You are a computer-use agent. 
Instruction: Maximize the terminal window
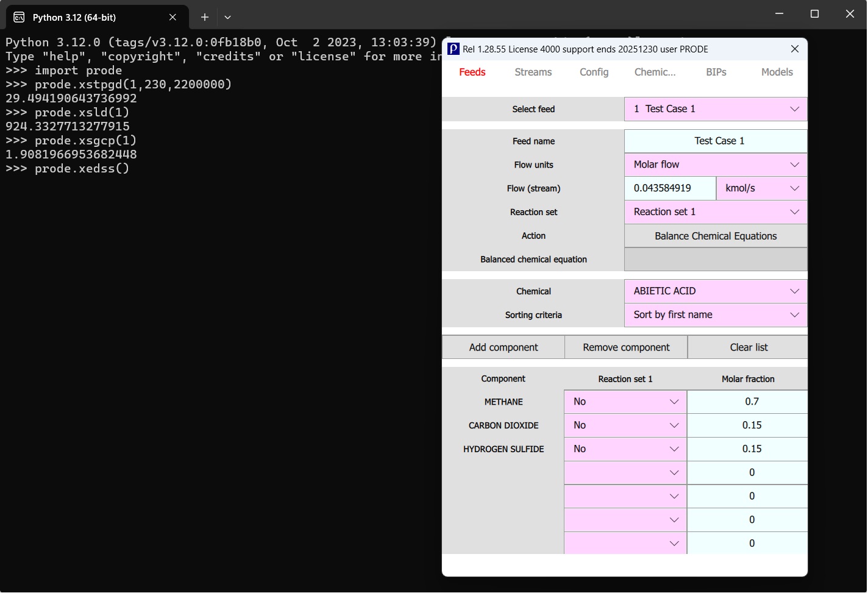click(814, 13)
